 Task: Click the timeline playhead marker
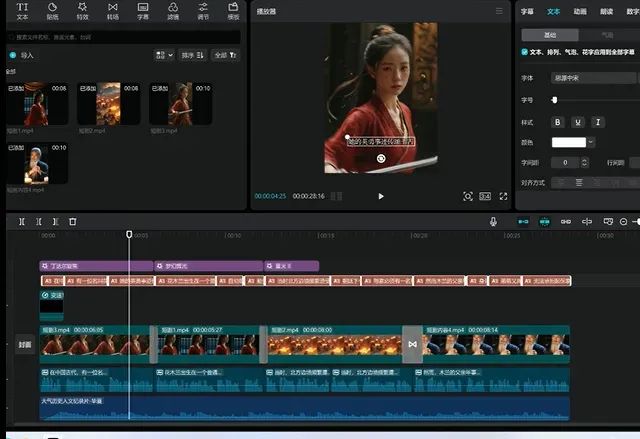tap(129, 234)
